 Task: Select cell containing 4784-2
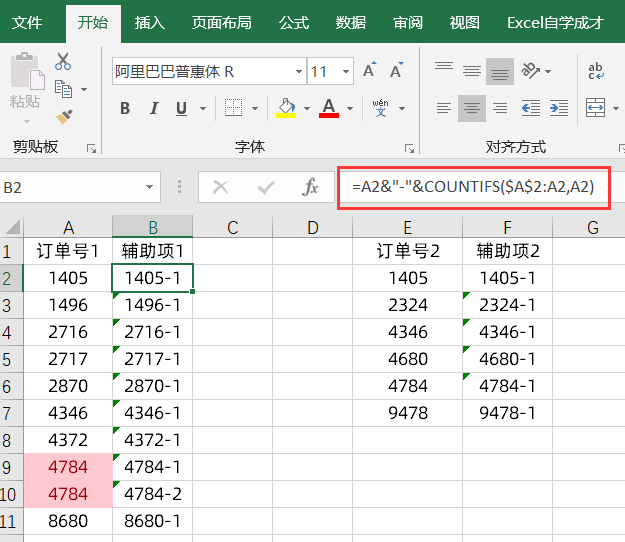153,494
